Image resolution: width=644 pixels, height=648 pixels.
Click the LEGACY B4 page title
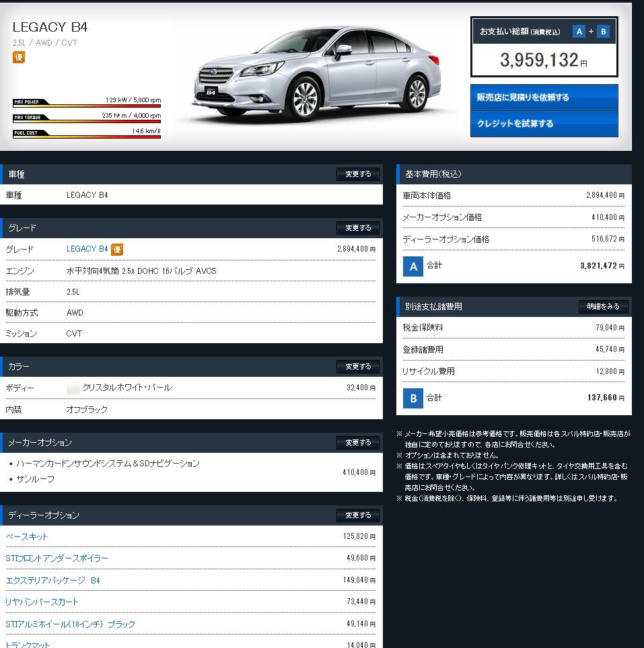pyautogui.click(x=50, y=28)
